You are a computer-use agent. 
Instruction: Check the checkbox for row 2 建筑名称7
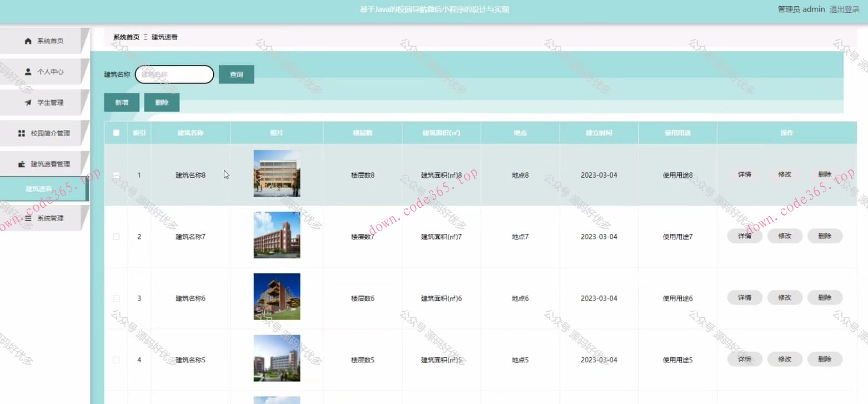[x=116, y=237]
